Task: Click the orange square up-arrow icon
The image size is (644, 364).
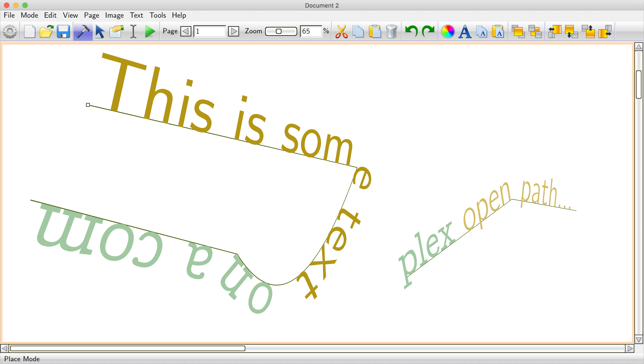Action: pos(588,31)
